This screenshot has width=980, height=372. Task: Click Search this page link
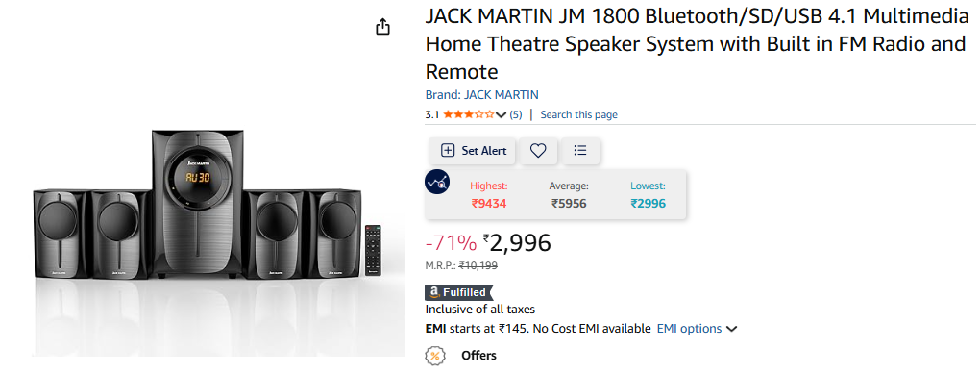click(578, 114)
